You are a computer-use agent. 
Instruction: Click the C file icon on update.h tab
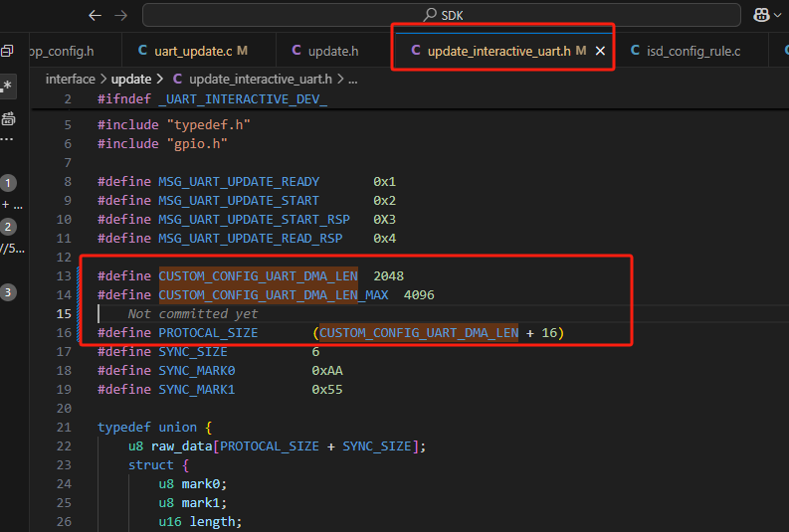[x=296, y=51]
